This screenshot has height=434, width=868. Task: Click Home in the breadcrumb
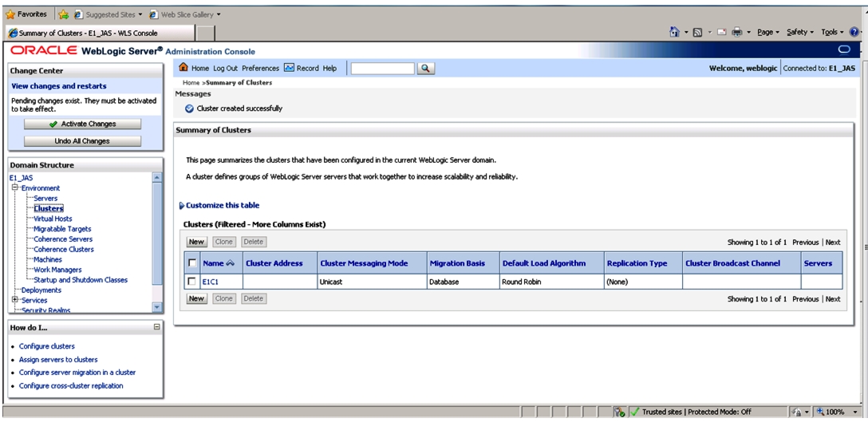click(191, 82)
